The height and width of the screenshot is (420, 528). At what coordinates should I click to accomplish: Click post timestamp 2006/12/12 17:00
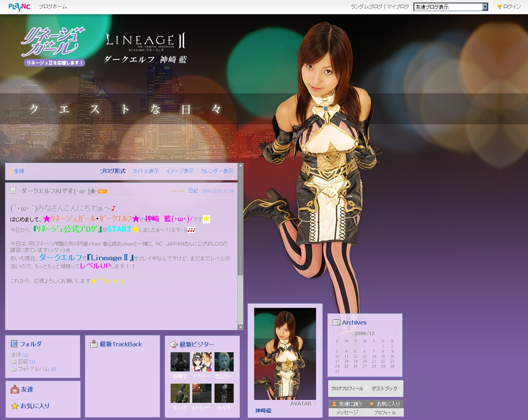pos(218,191)
